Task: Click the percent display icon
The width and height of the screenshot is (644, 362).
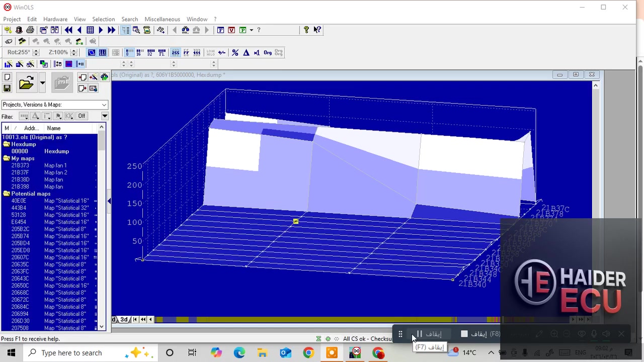Action: (x=235, y=52)
